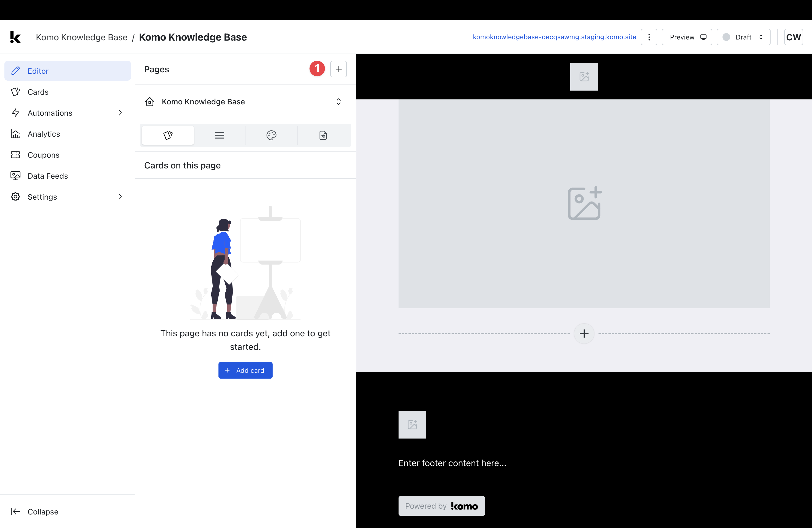812x528 pixels.
Task: Switch to the menu lines tab
Action: (219, 135)
